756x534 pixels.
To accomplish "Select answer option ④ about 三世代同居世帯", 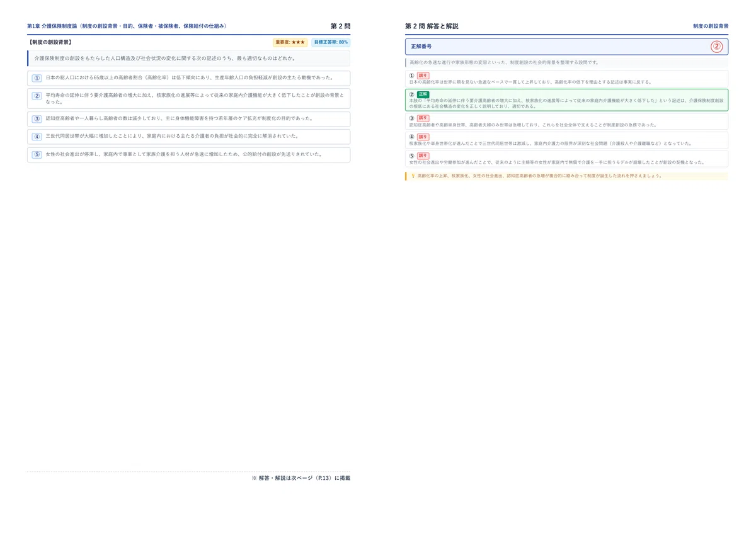I will coord(188,136).
